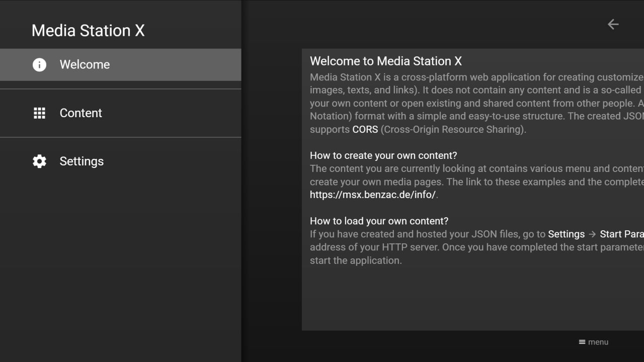Open the Settings menu label

coord(82,161)
